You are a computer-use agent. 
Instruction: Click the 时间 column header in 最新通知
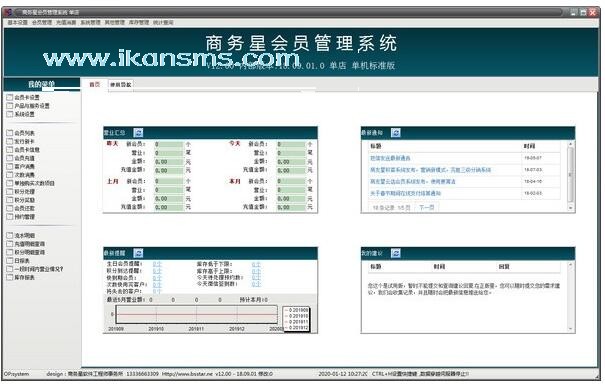tap(529, 146)
